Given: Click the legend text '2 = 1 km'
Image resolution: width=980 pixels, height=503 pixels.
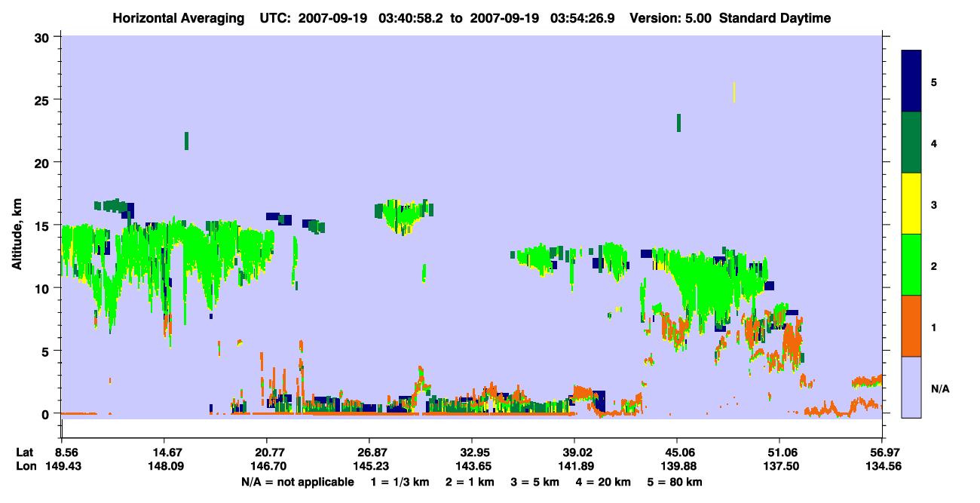Looking at the screenshot, I should 470,482.
